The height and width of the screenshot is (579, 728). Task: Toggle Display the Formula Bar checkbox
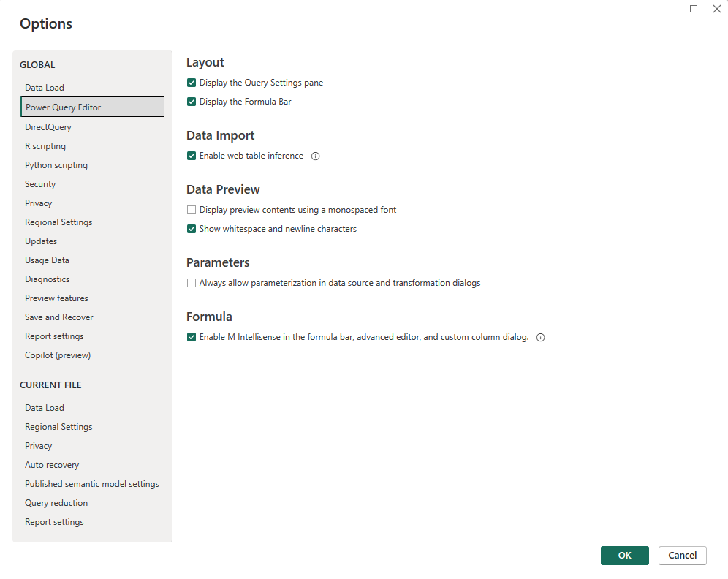(192, 102)
